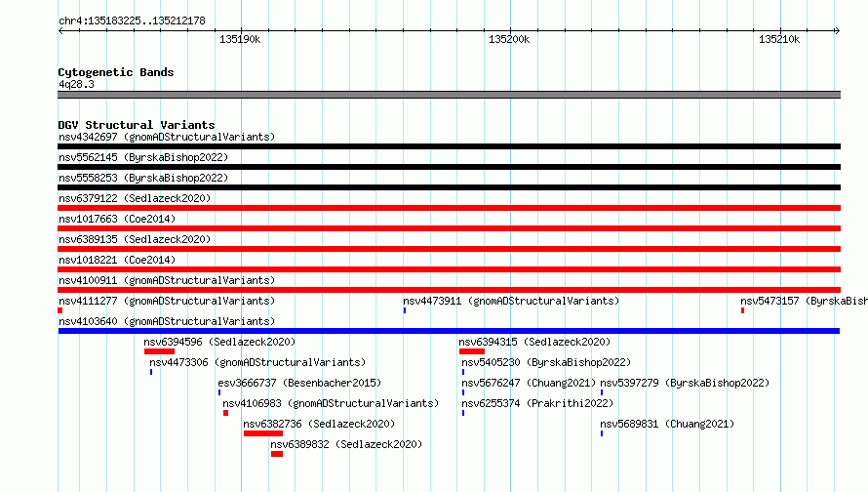This screenshot has height=492, width=868.
Task: Click nsv5405230 ByrskaBishop2022 label
Action: pos(546,362)
